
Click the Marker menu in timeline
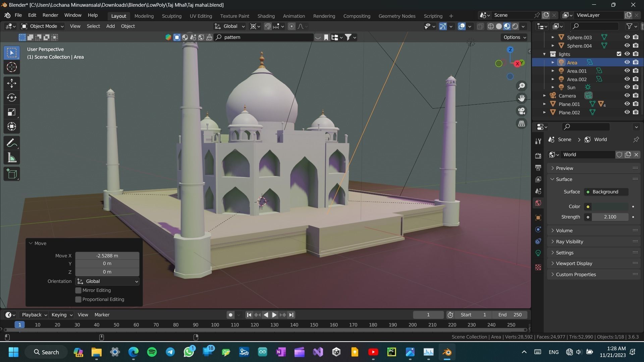coord(102,315)
